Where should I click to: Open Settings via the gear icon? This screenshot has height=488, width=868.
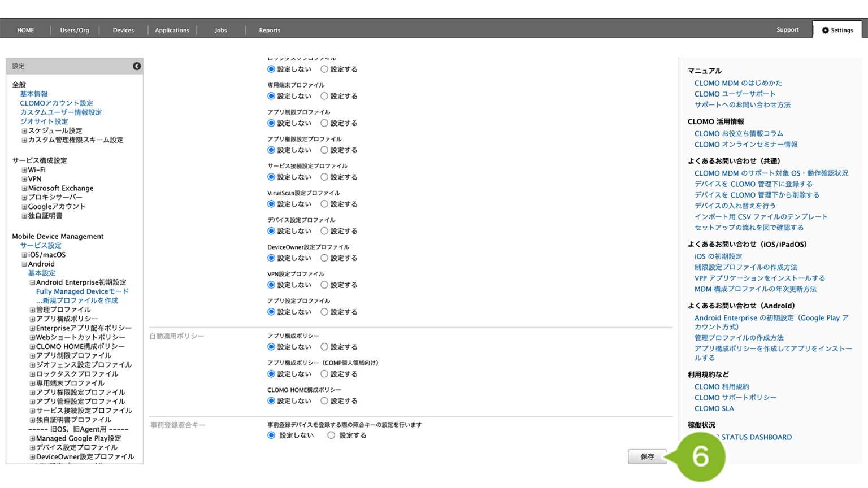pyautogui.click(x=825, y=30)
